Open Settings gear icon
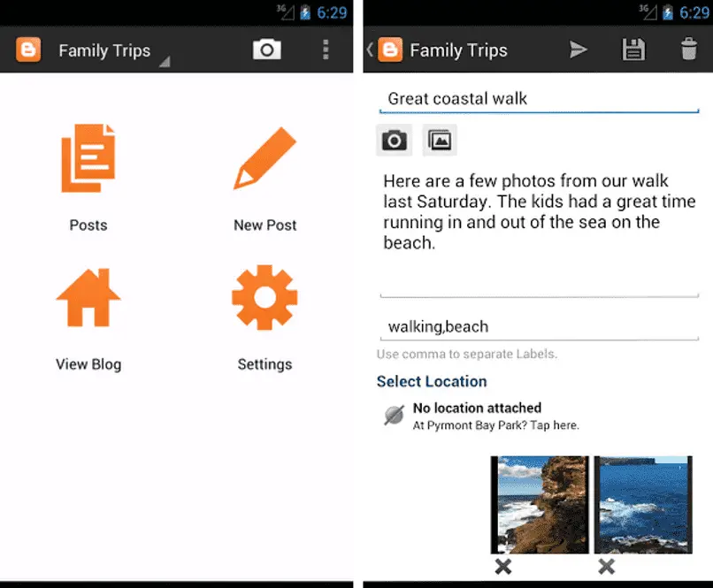 [x=264, y=298]
